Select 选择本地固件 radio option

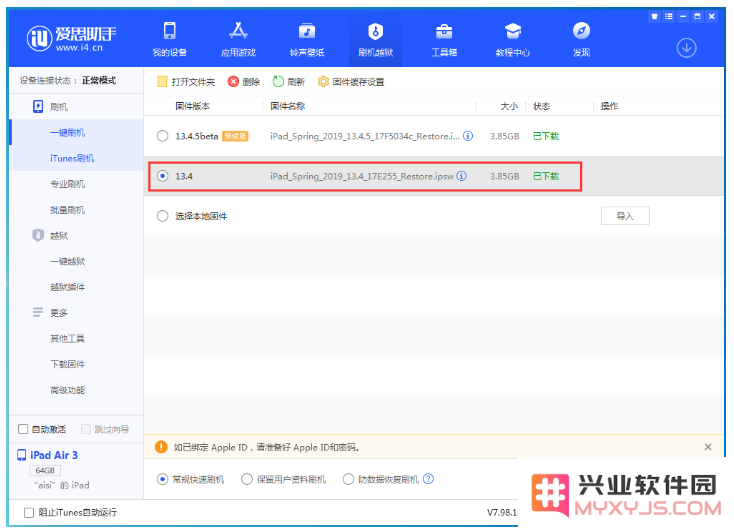coord(162,216)
